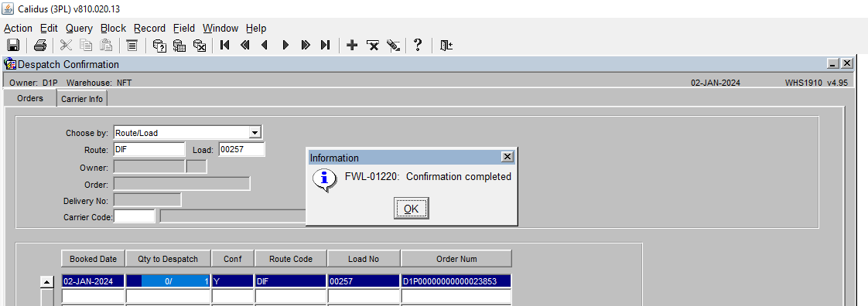Switch to the Carrier Info tab
Screen dimensions: 868x306
click(82, 99)
